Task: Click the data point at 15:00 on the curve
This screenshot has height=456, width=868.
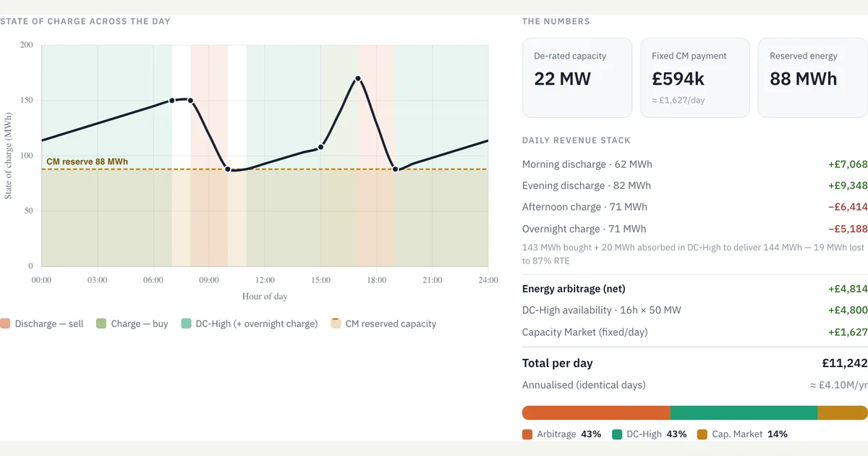Action: (320, 147)
